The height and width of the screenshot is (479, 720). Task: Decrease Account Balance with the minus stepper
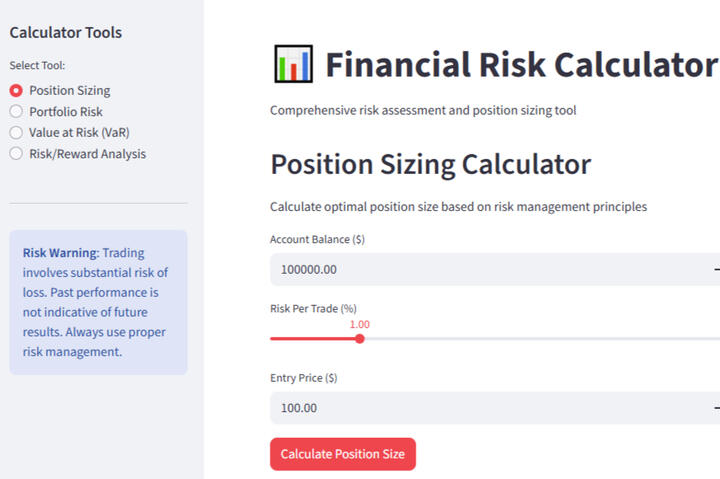tap(716, 270)
